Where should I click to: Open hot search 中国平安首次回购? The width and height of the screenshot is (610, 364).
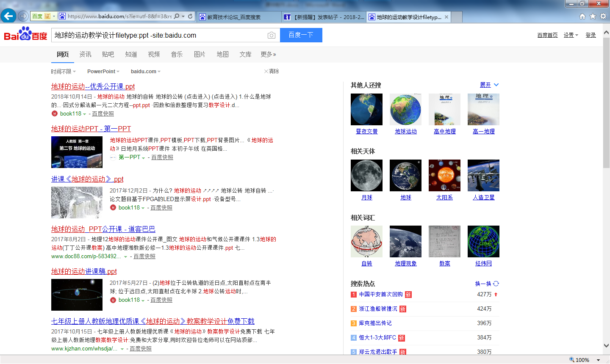381,294
